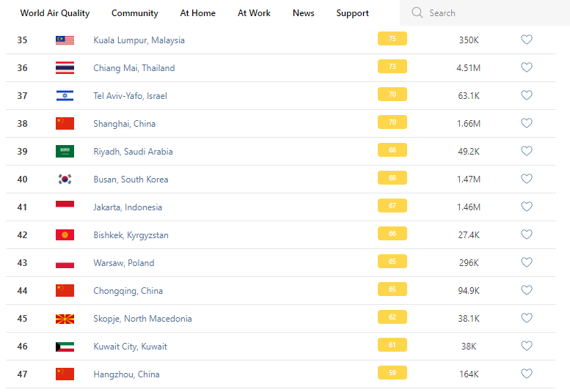
Task: Open the World Air Quality menu
Action: [55, 13]
